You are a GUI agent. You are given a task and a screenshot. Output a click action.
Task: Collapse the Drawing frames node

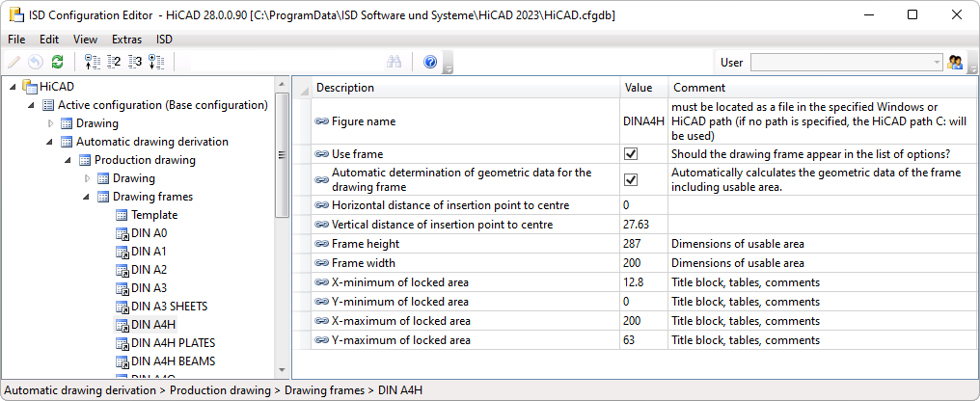[89, 197]
